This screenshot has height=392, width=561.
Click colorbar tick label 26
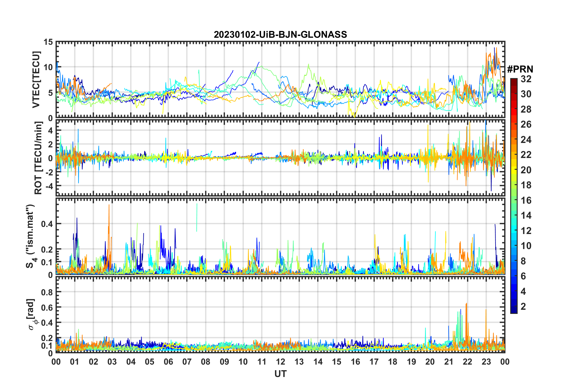click(x=526, y=124)
